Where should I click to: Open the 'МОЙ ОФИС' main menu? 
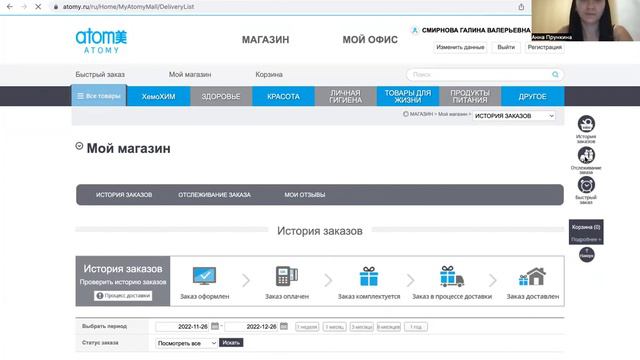pyautogui.click(x=370, y=40)
